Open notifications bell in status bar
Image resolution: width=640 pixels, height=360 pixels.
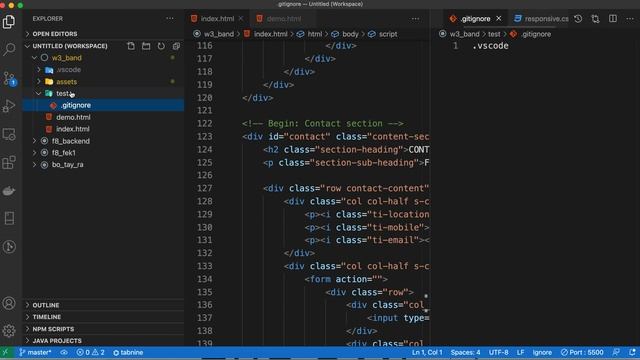[x=632, y=352]
